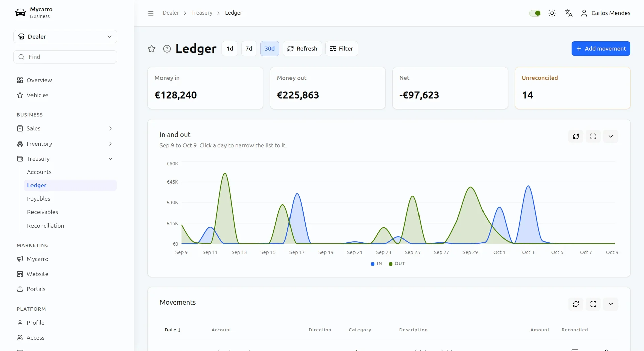Screen dimensions: 644x351
Task: Refresh the In and out chart
Action: coord(576,136)
